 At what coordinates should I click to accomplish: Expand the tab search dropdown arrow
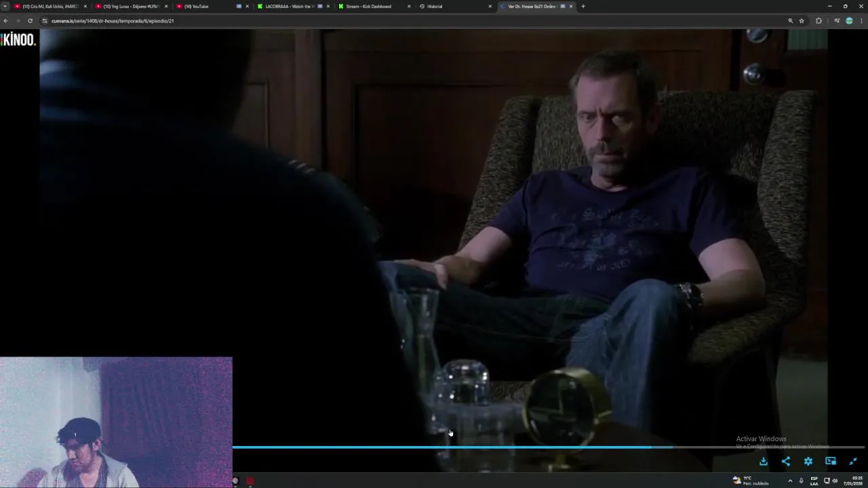(5, 6)
